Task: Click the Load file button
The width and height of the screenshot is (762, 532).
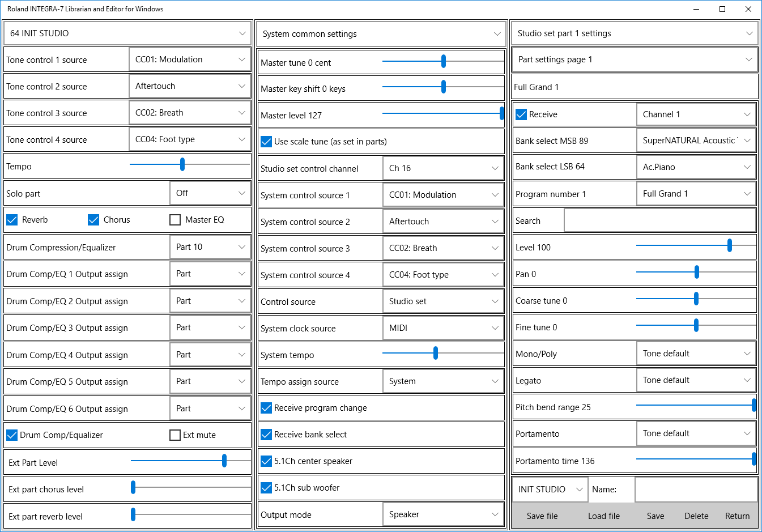Action: [x=604, y=516]
